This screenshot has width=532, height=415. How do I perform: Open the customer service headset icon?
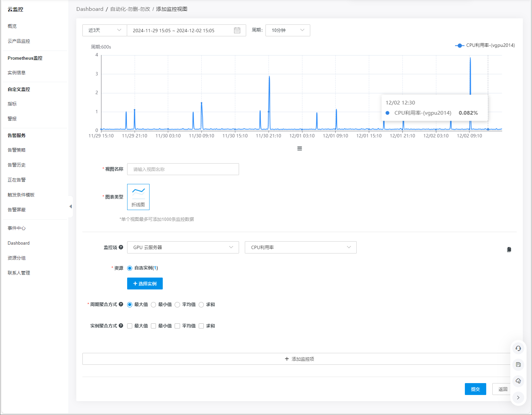pyautogui.click(x=518, y=348)
